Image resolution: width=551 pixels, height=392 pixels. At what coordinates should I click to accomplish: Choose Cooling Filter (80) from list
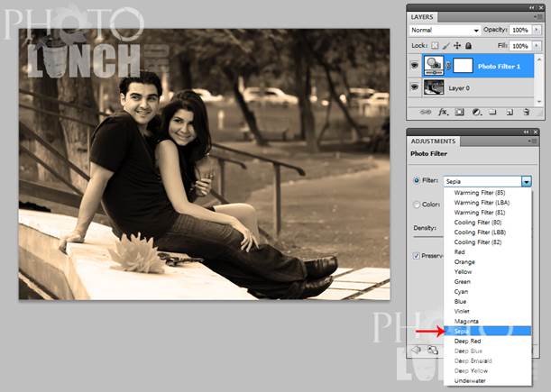487,223
